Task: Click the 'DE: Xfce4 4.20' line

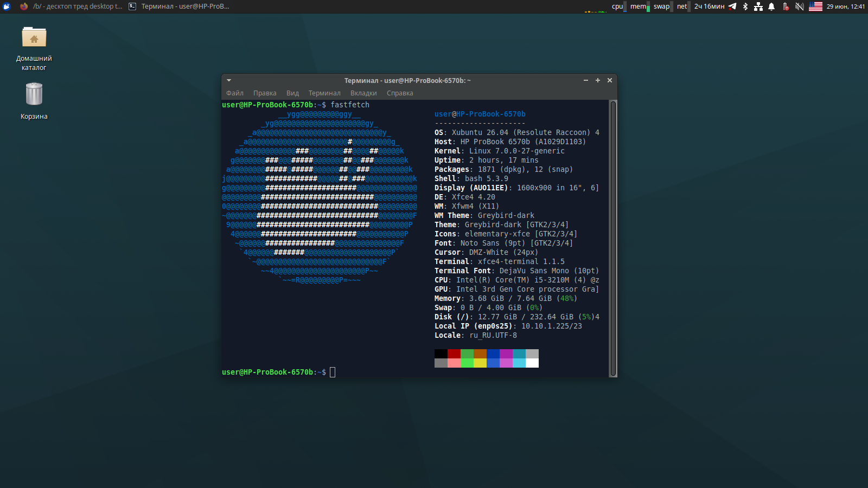Action: tap(465, 197)
